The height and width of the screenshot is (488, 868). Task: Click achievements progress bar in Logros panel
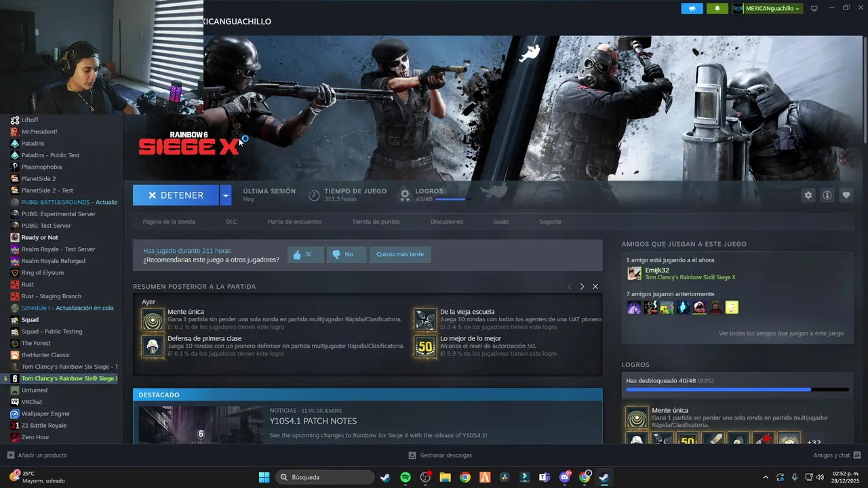pyautogui.click(x=737, y=390)
